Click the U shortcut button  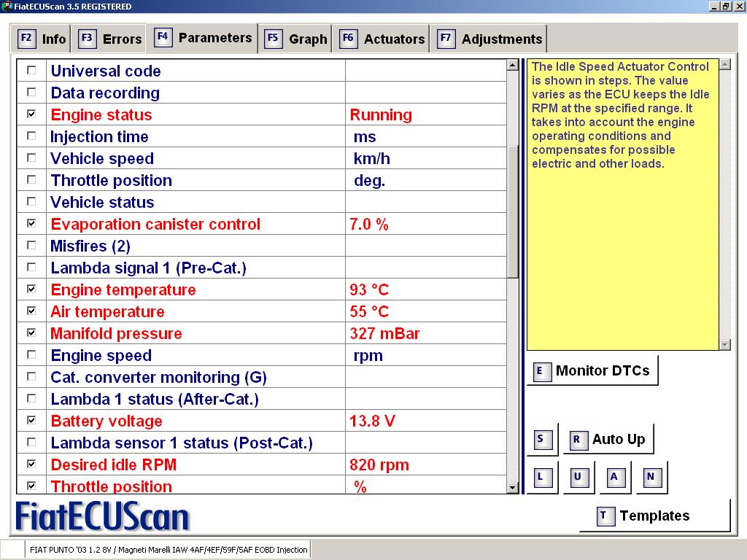point(578,477)
